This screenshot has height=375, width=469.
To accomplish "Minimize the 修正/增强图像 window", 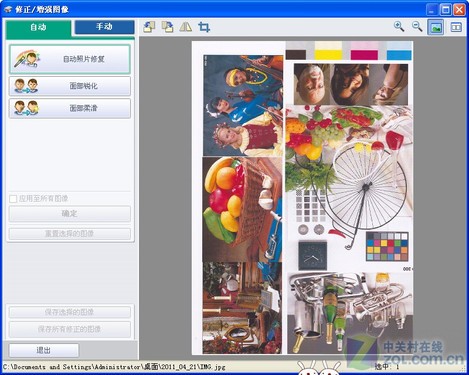I will (x=432, y=9).
